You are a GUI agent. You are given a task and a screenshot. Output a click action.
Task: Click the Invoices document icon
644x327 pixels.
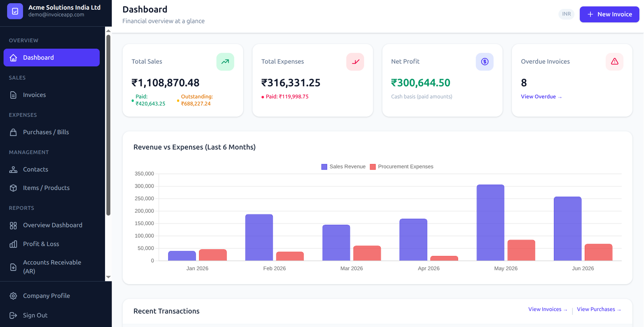pyautogui.click(x=13, y=95)
